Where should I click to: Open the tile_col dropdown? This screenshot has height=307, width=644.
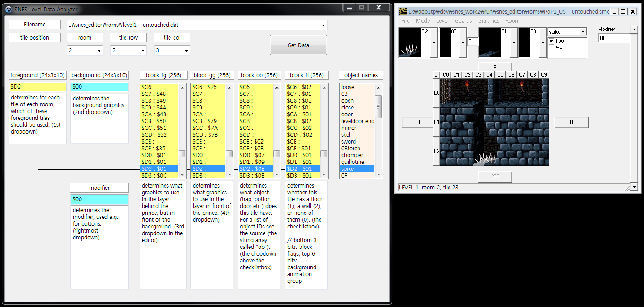point(186,50)
